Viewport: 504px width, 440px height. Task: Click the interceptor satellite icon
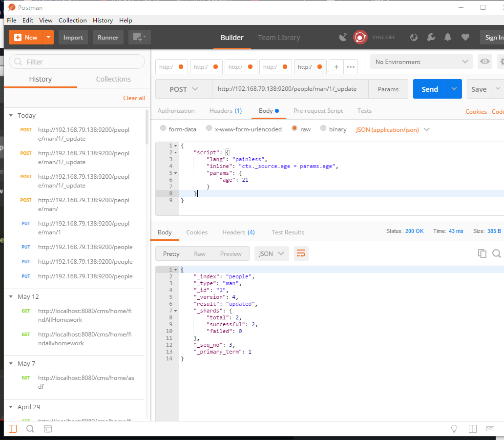pyautogui.click(x=343, y=38)
